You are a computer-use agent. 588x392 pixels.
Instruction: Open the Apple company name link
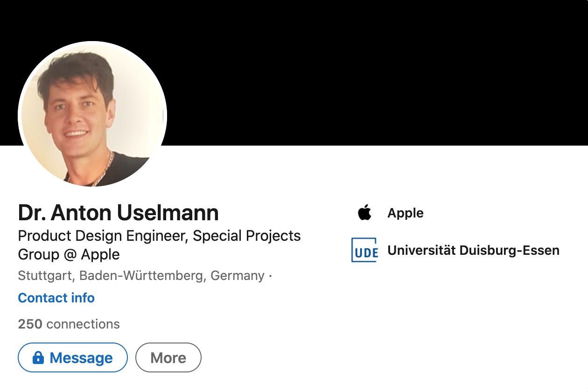[x=405, y=213]
